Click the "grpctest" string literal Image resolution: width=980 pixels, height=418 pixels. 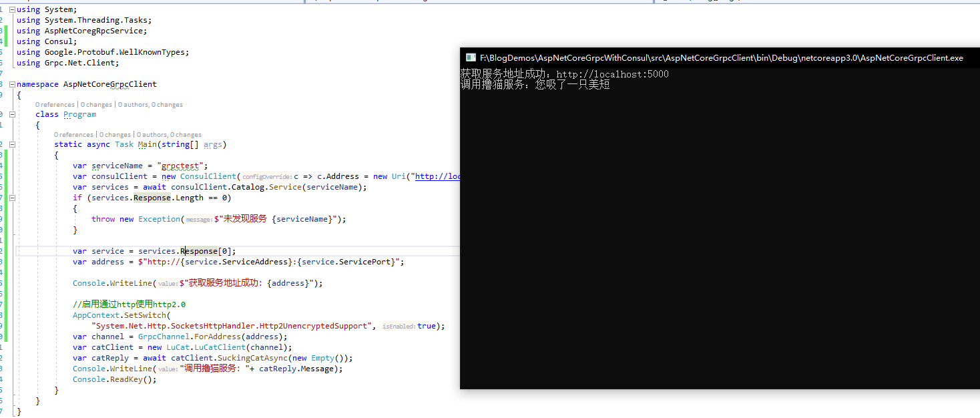click(183, 166)
